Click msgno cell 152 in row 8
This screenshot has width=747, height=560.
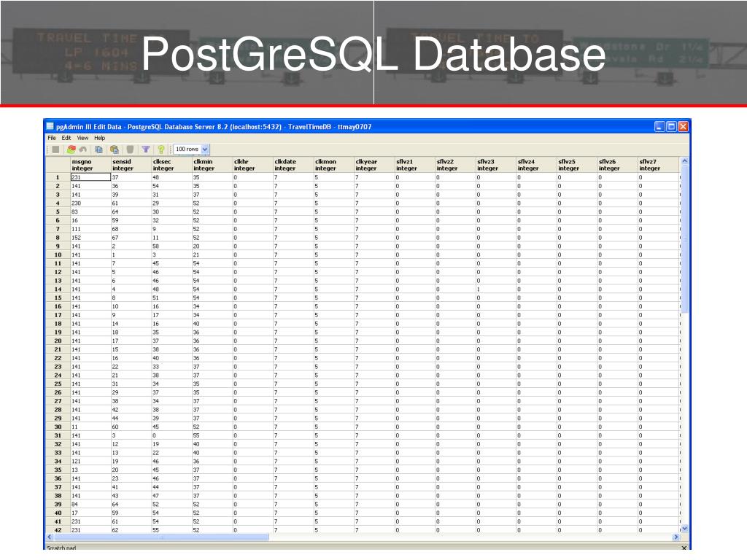pyautogui.click(x=90, y=238)
